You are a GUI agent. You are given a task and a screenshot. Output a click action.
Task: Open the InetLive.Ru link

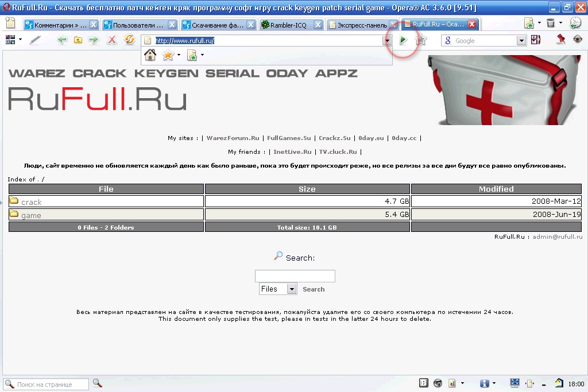pos(292,152)
